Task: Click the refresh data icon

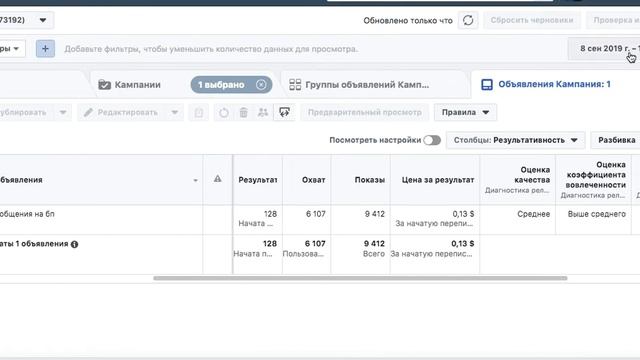Action: [x=468, y=20]
